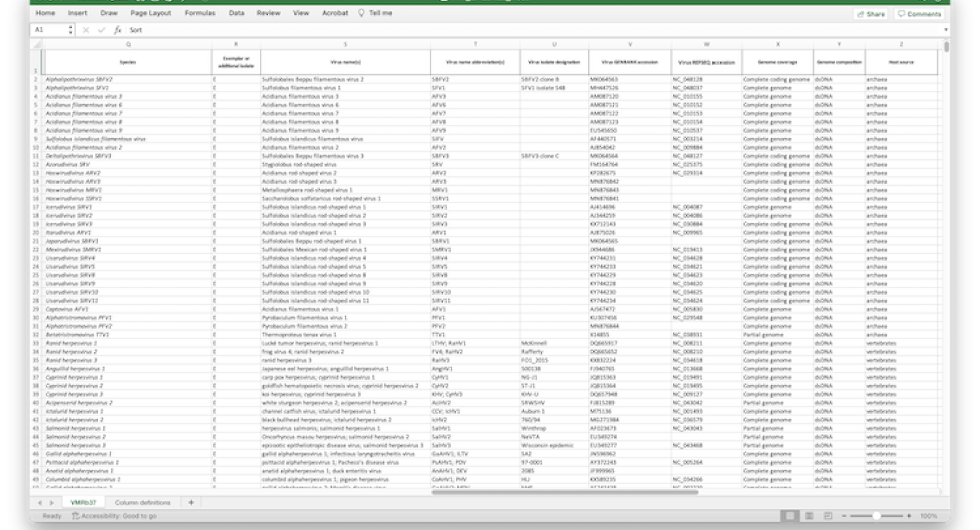Screen dimensions: 980x530
Task: Adjust the zoom slider handle
Action: point(877,515)
